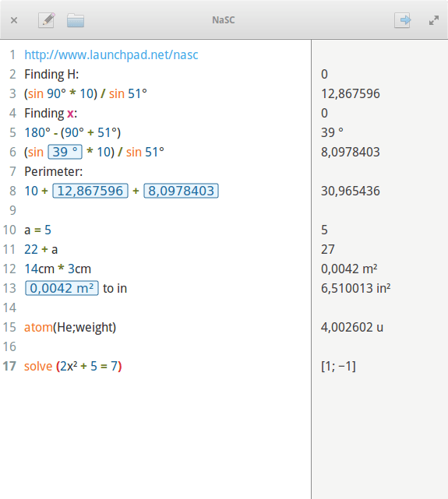
Task: Click the atom(He;weight) expression
Action: pos(70,327)
